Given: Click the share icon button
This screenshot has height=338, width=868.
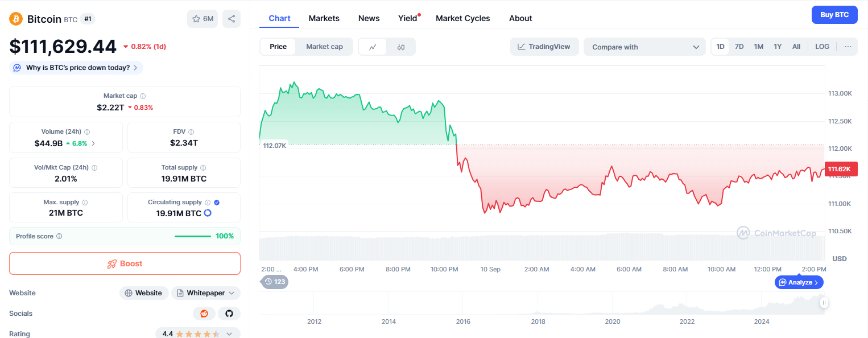Looking at the screenshot, I should (232, 19).
